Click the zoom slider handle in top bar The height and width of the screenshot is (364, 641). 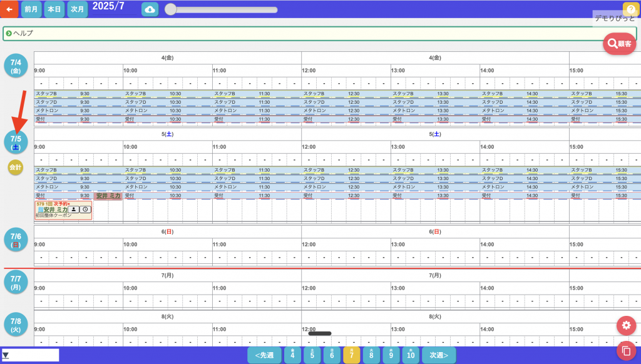coord(170,9)
